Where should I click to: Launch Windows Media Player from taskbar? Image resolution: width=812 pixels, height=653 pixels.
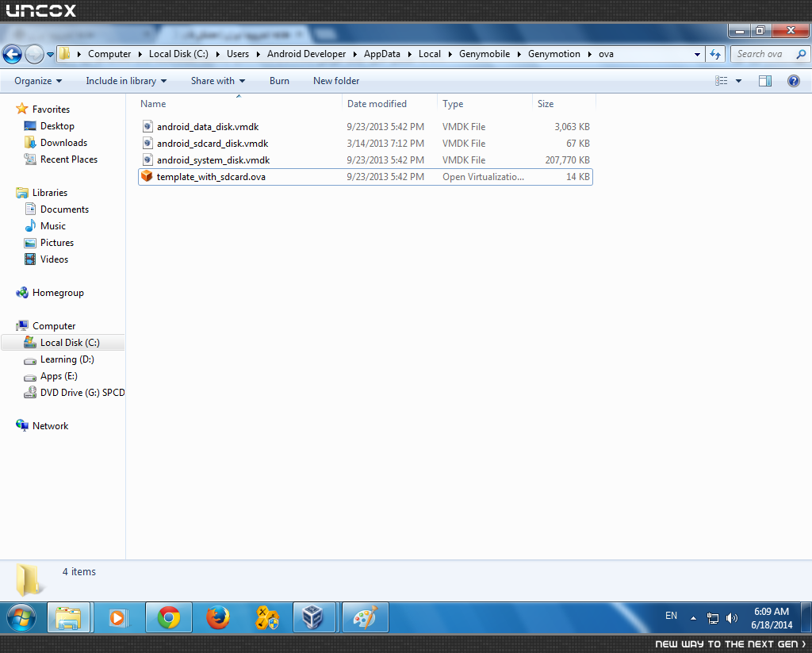point(118,618)
